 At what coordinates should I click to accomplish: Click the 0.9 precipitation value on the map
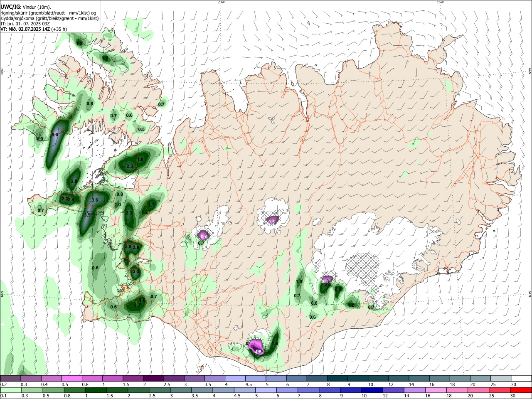40,139
